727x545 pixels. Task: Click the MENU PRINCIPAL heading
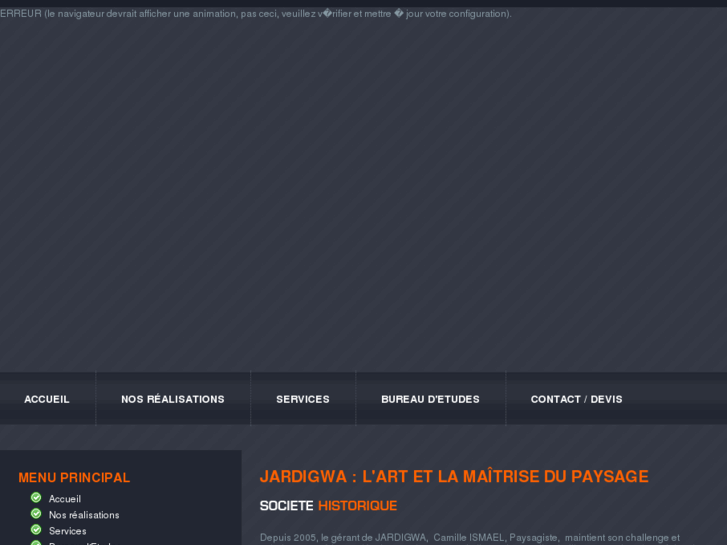click(74, 477)
